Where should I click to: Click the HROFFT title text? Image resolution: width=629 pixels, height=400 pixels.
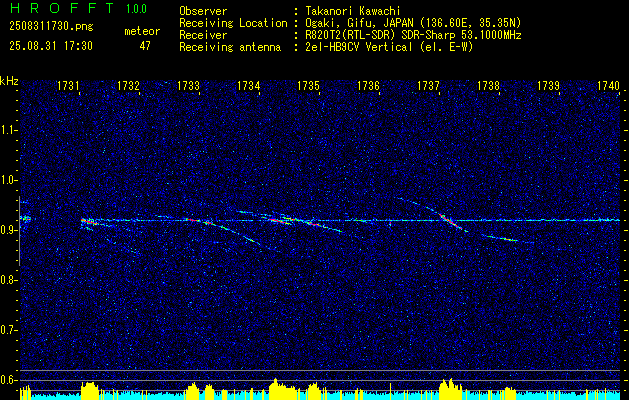[62, 8]
